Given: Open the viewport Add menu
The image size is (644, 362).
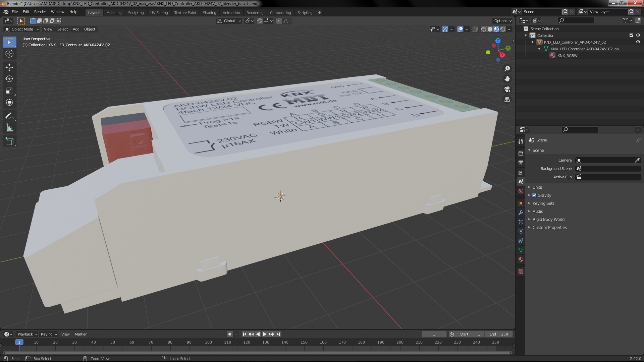Looking at the screenshot, I should (x=76, y=29).
